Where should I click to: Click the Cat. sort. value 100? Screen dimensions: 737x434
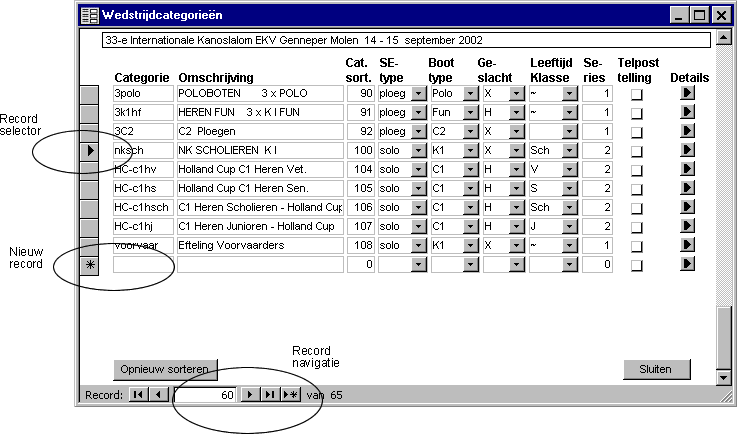[361, 150]
